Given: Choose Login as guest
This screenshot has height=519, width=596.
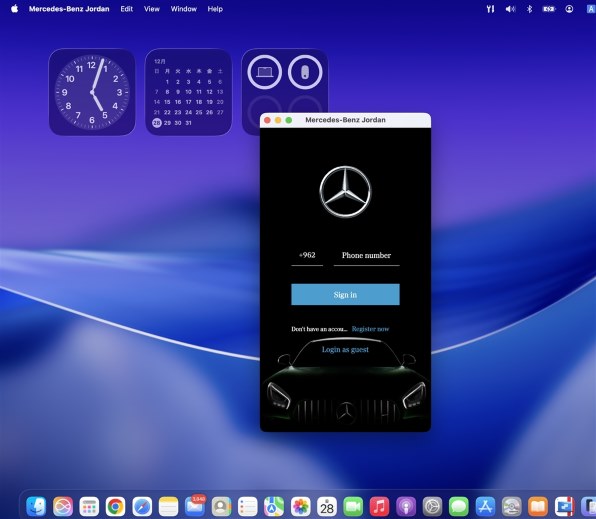Looking at the screenshot, I should (x=345, y=349).
